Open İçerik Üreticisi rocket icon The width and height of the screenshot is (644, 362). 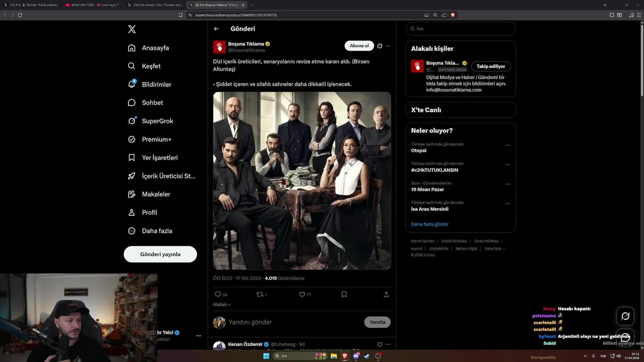[x=132, y=176]
